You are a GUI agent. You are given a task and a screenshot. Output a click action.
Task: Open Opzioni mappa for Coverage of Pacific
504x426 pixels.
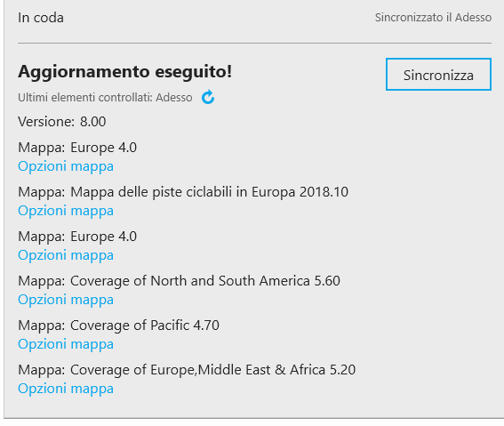coord(66,344)
